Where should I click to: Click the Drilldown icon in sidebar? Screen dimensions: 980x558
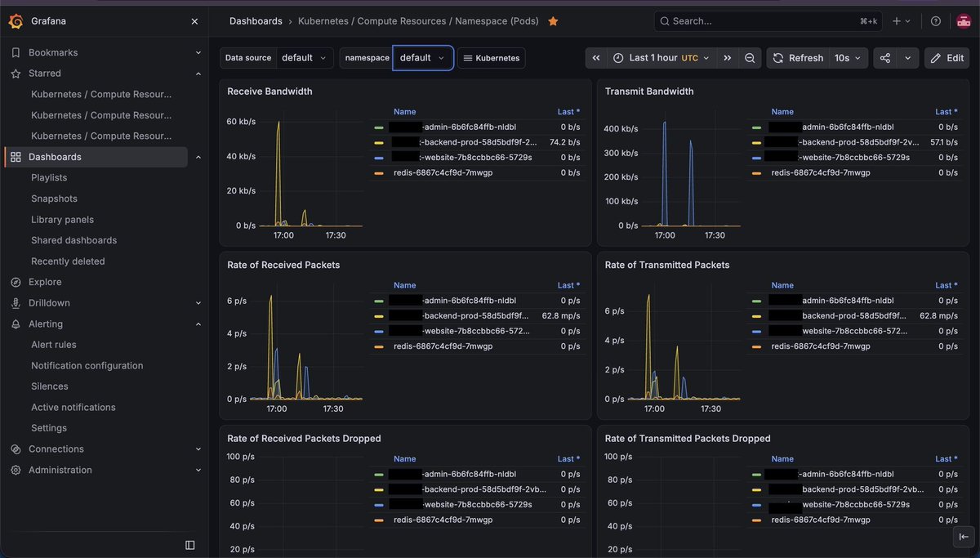pos(16,303)
